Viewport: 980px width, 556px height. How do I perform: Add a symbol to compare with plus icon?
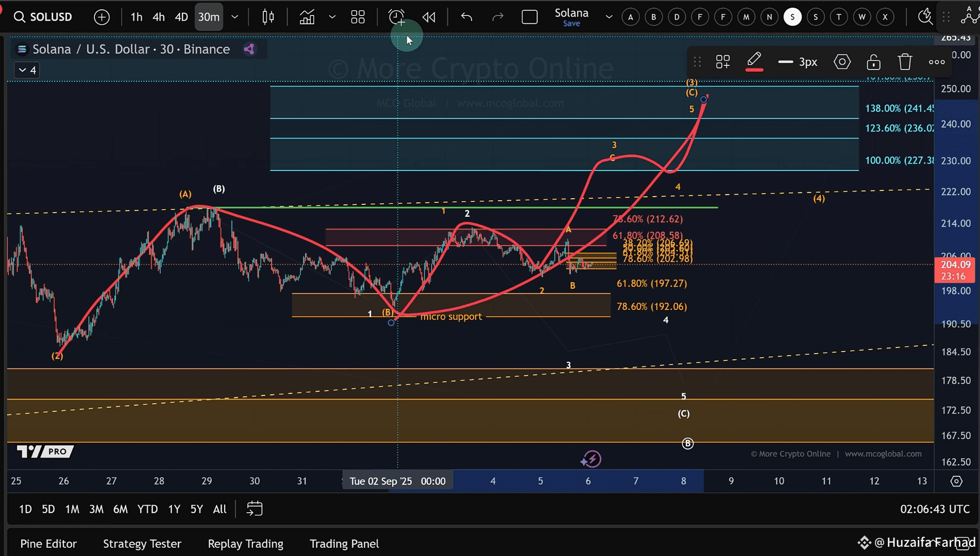coord(102,17)
